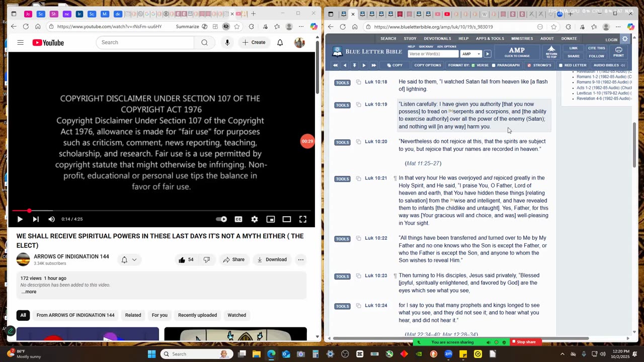This screenshot has width=644, height=362.
Task: Select 'From ARROWS OF INDIGNATION 144' chip
Action: [75, 315]
